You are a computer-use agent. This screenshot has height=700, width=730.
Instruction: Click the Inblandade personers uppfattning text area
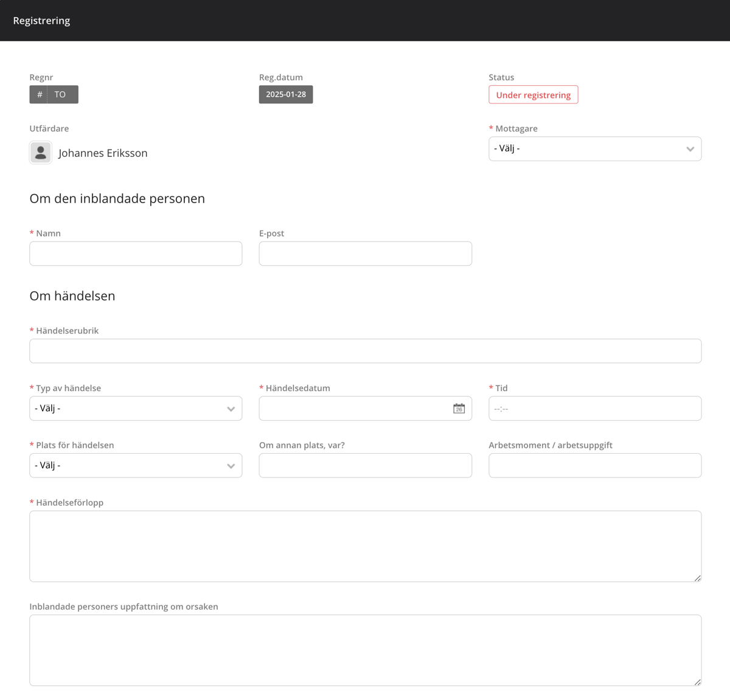tap(365, 650)
